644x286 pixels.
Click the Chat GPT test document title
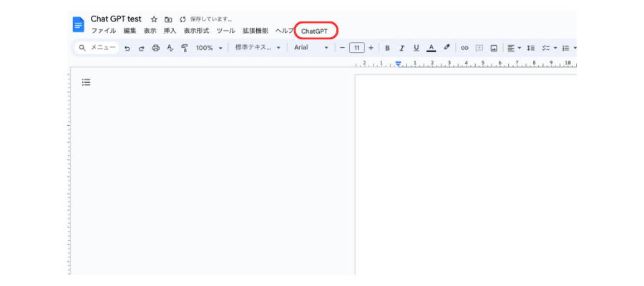coord(116,19)
